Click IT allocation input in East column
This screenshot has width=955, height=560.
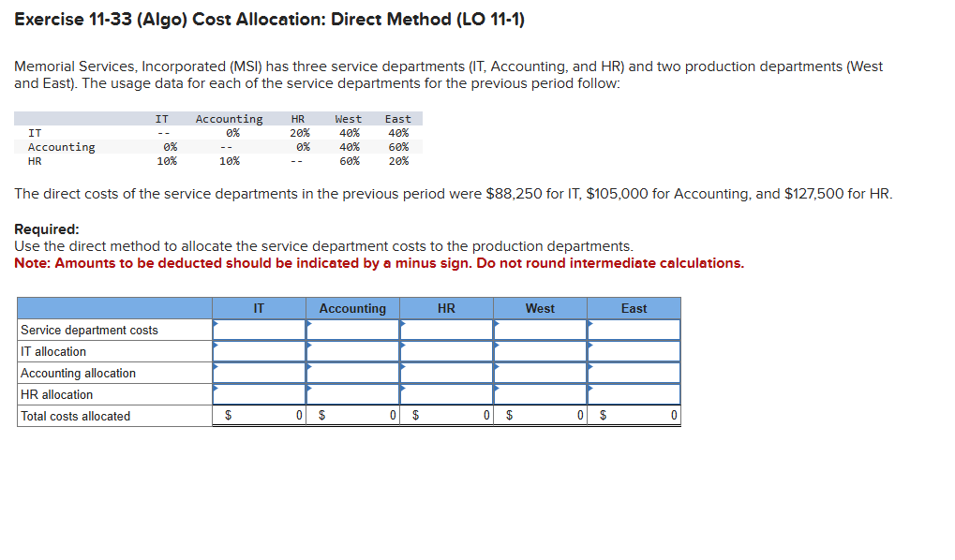(x=634, y=351)
